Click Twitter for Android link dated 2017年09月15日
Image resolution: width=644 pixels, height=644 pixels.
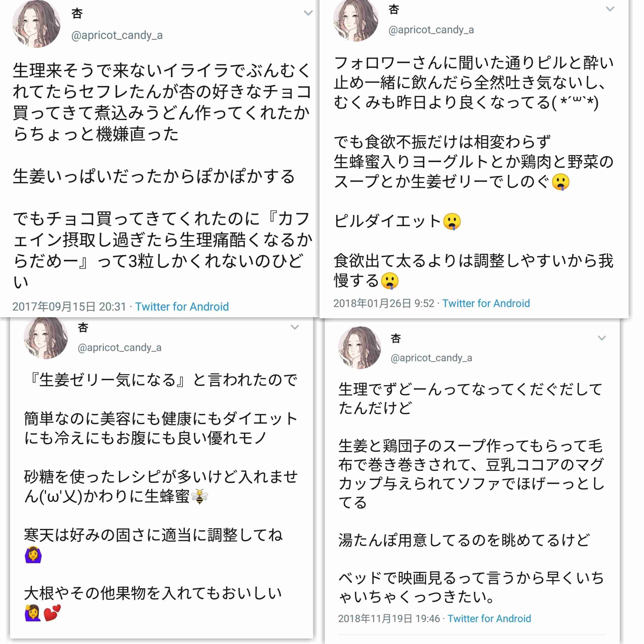(182, 307)
